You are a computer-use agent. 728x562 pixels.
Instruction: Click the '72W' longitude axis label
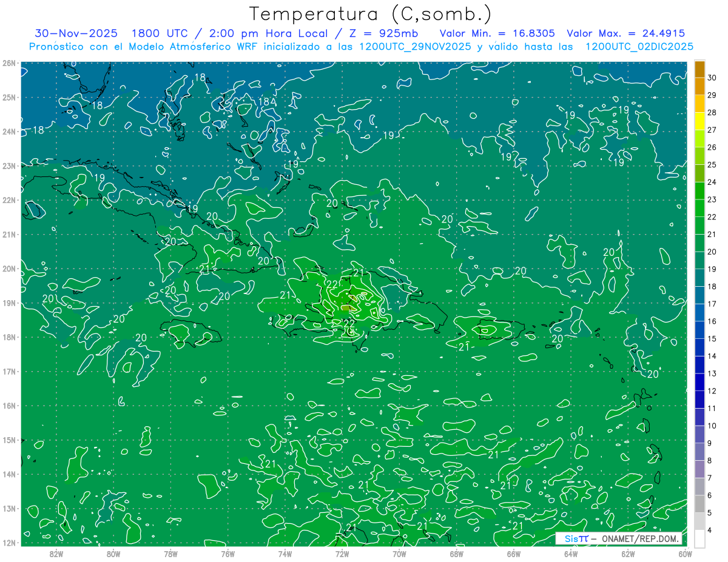pos(342,553)
